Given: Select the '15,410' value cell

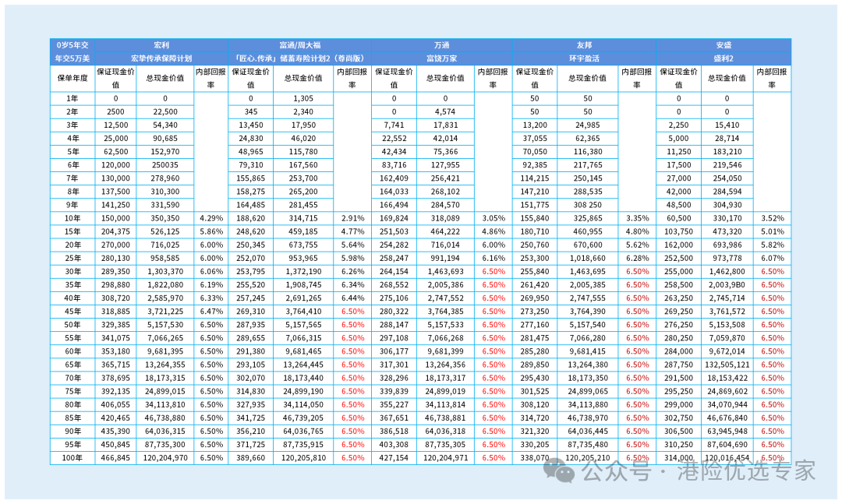Looking at the screenshot, I should tap(727, 125).
